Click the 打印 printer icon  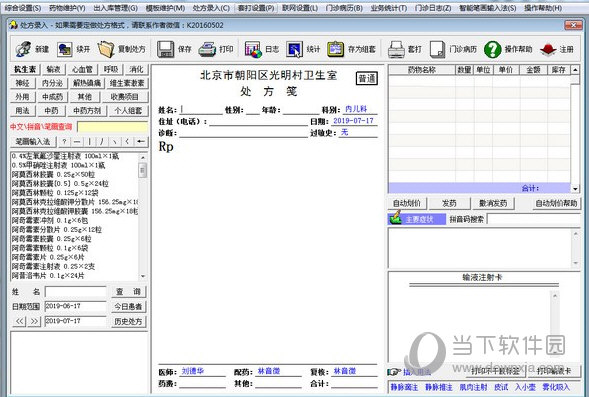tap(207, 49)
